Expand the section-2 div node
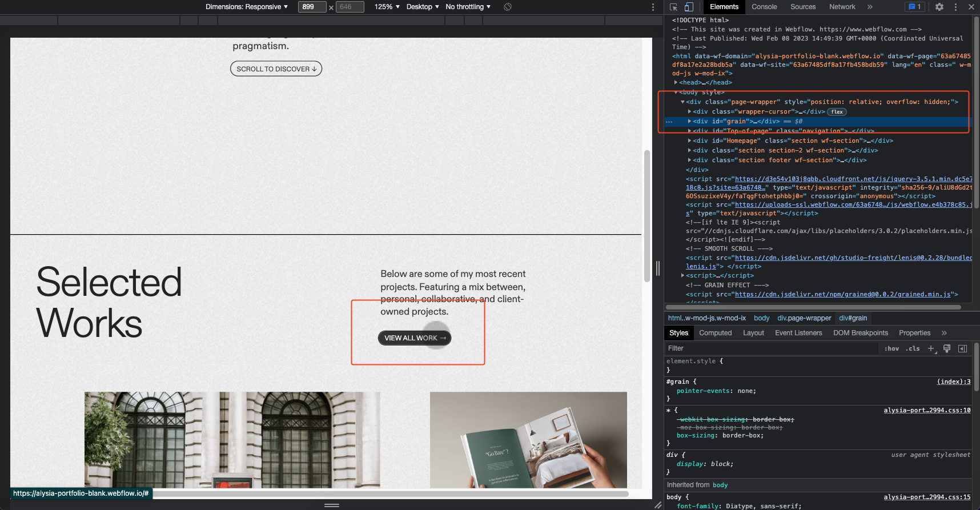This screenshot has height=510, width=980. 690,151
